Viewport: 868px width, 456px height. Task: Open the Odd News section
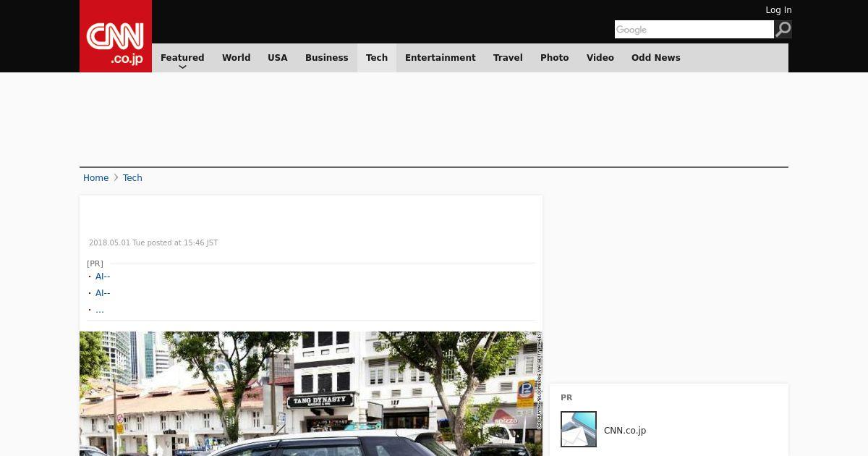click(x=656, y=58)
